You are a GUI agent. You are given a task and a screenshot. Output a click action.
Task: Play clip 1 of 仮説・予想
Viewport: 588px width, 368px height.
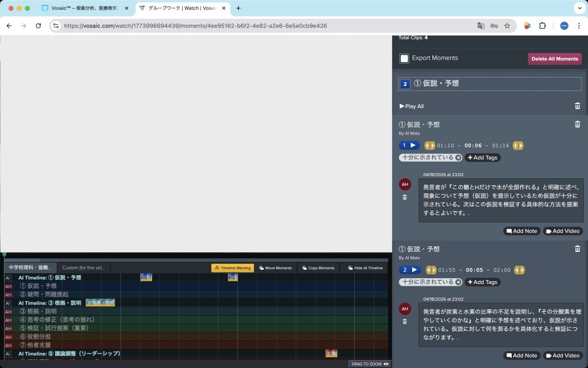click(x=409, y=145)
